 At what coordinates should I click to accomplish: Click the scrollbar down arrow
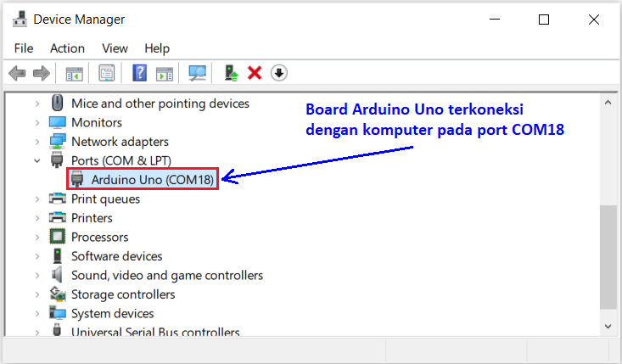pos(608,327)
